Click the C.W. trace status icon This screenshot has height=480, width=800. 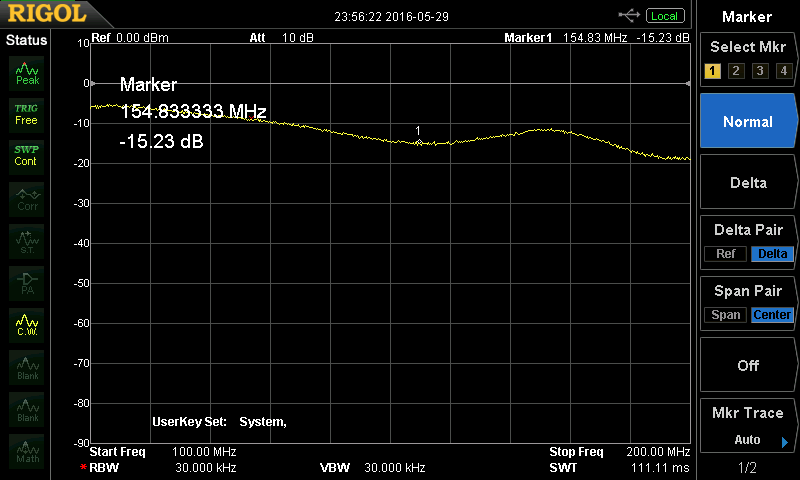click(x=27, y=324)
